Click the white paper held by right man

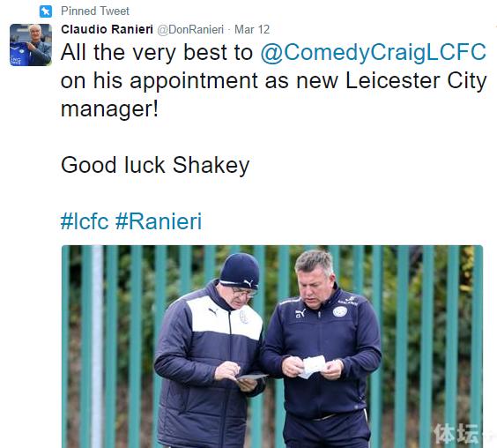(x=314, y=367)
